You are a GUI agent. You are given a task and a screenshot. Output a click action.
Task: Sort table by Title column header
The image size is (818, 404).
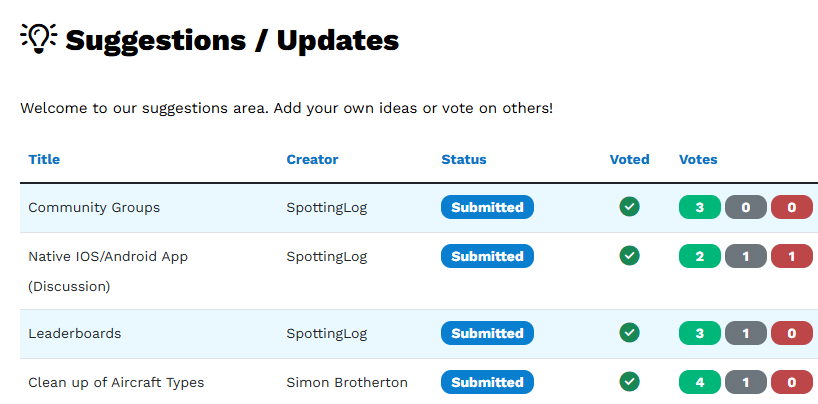click(44, 159)
